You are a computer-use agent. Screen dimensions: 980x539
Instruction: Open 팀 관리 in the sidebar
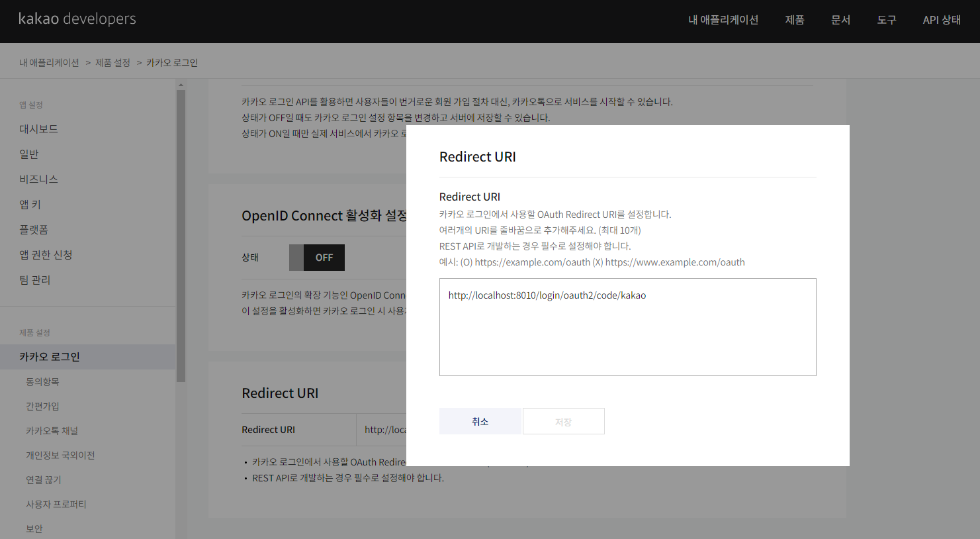35,280
